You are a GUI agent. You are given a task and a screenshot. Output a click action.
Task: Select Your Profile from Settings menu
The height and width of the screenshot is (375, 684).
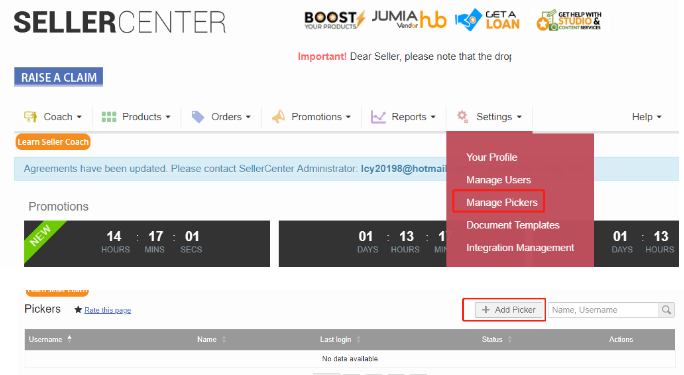click(x=492, y=157)
